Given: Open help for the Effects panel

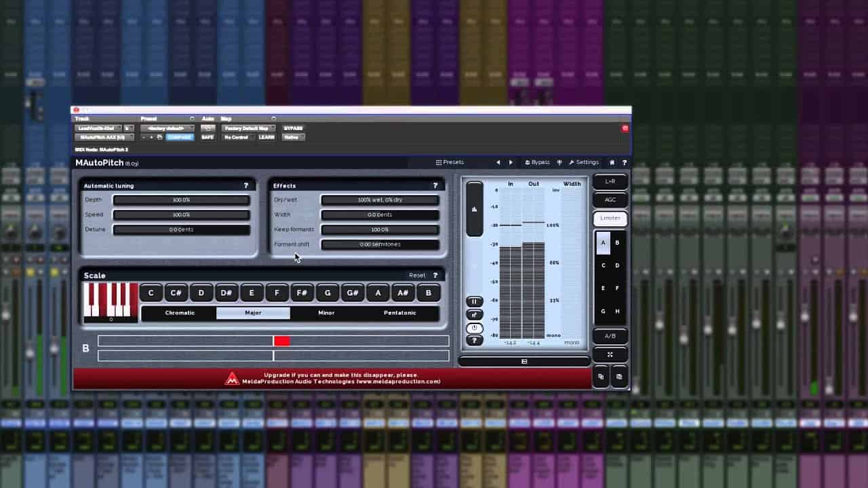Looking at the screenshot, I should [435, 186].
